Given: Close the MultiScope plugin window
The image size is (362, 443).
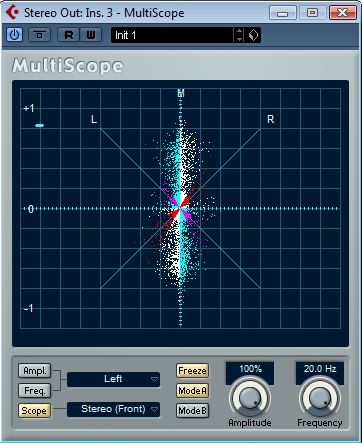Looking at the screenshot, I should pos(342,13).
